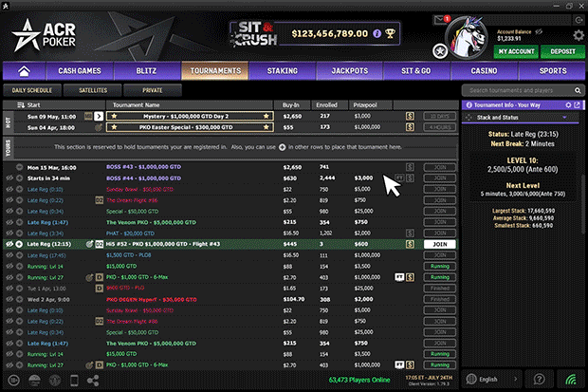Go to the Jackpots tab
Screen dimensions: 588x392
point(350,71)
